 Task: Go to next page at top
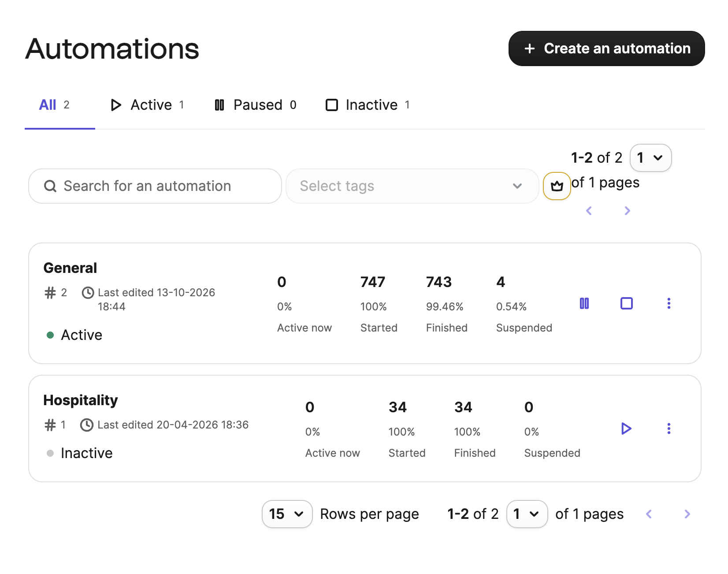point(628,211)
